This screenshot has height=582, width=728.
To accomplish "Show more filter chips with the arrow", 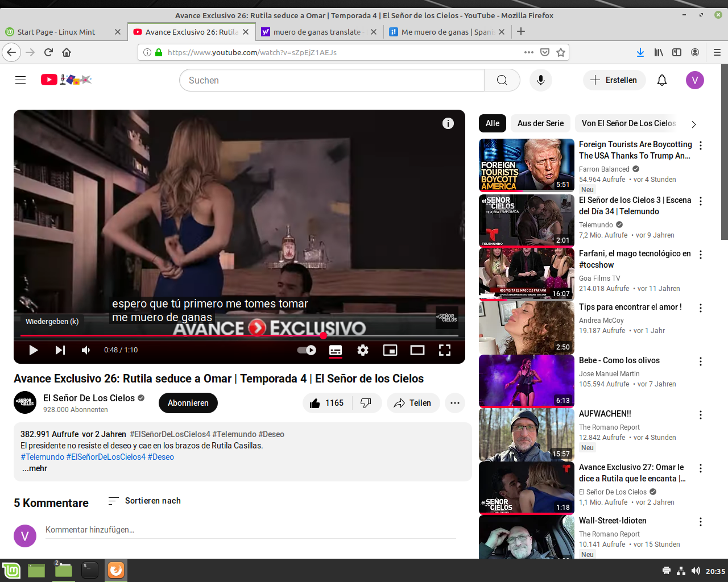I will click(x=693, y=124).
